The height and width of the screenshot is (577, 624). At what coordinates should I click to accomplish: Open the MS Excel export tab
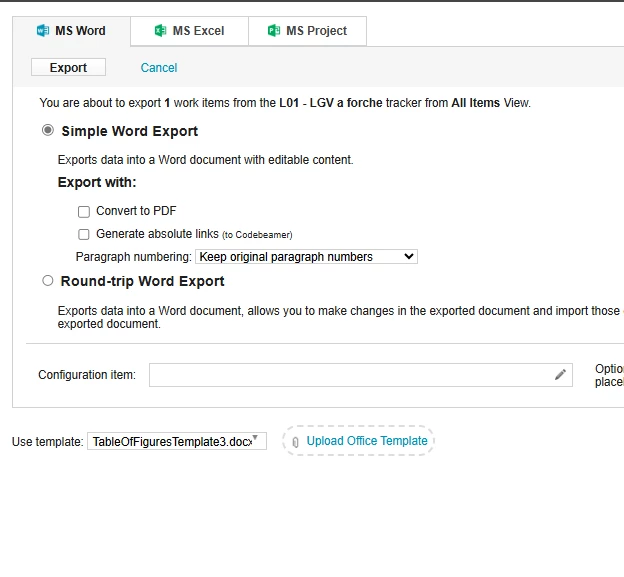pyautogui.click(x=189, y=31)
